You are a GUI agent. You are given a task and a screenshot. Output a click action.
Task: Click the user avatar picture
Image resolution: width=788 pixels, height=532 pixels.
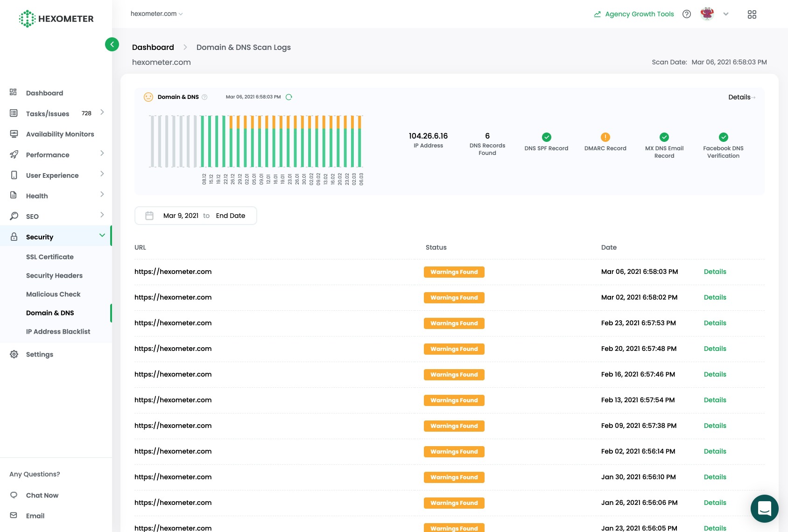[x=707, y=14]
